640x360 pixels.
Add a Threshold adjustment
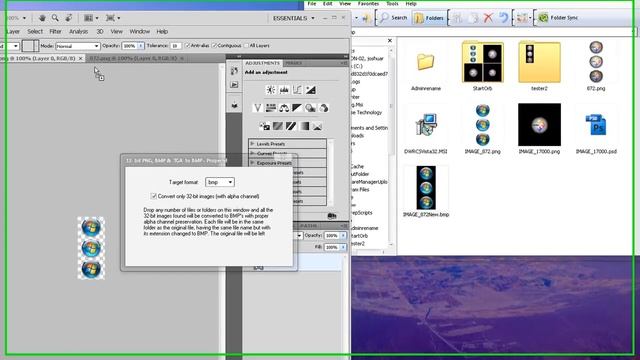(x=291, y=126)
